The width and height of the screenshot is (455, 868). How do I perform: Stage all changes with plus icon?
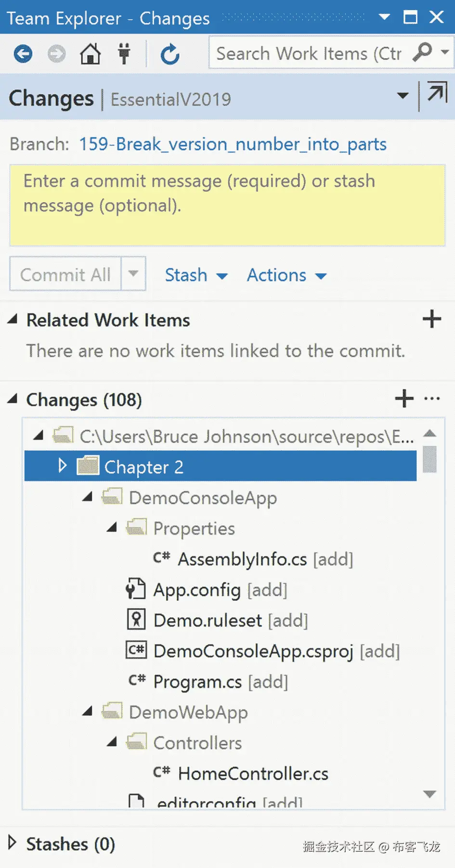tap(404, 399)
